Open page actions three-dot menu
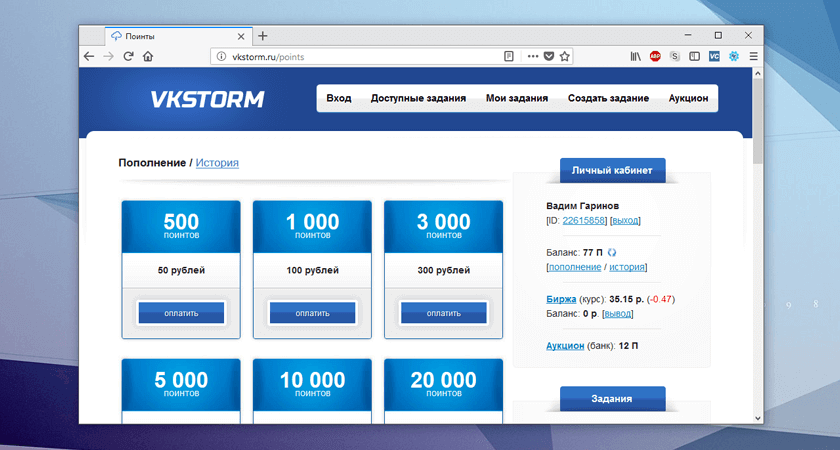Viewport: 840px width, 450px height. pyautogui.click(x=532, y=56)
